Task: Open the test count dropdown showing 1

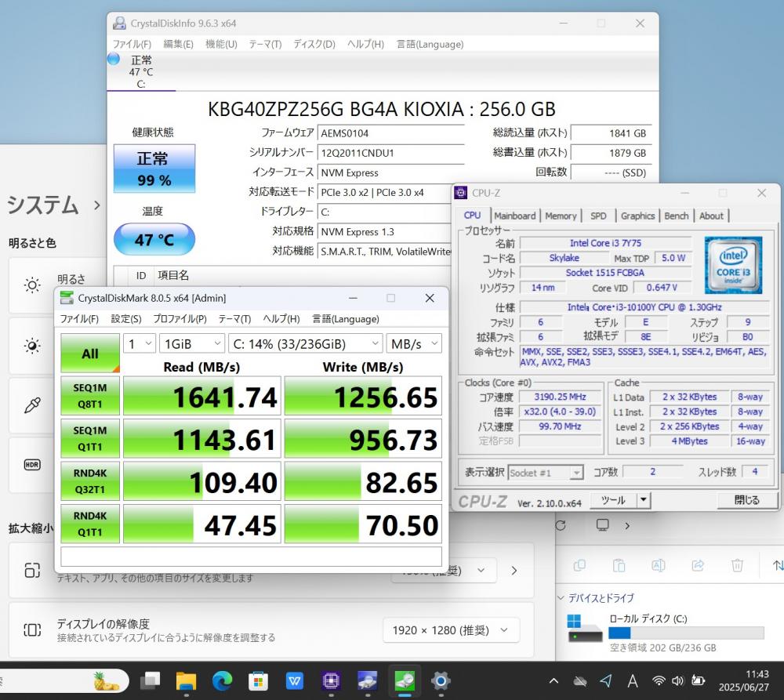Action: point(140,343)
